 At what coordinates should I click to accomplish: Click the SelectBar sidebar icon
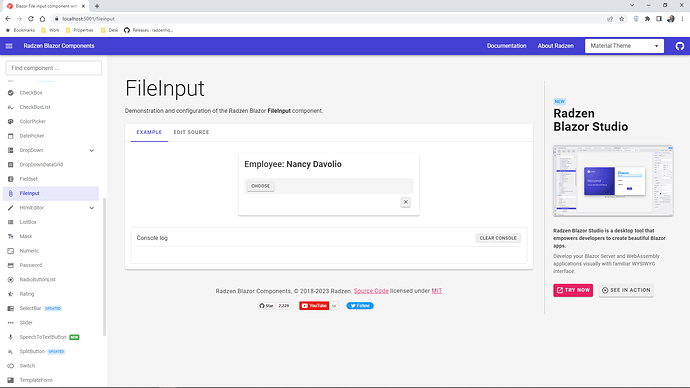11,308
